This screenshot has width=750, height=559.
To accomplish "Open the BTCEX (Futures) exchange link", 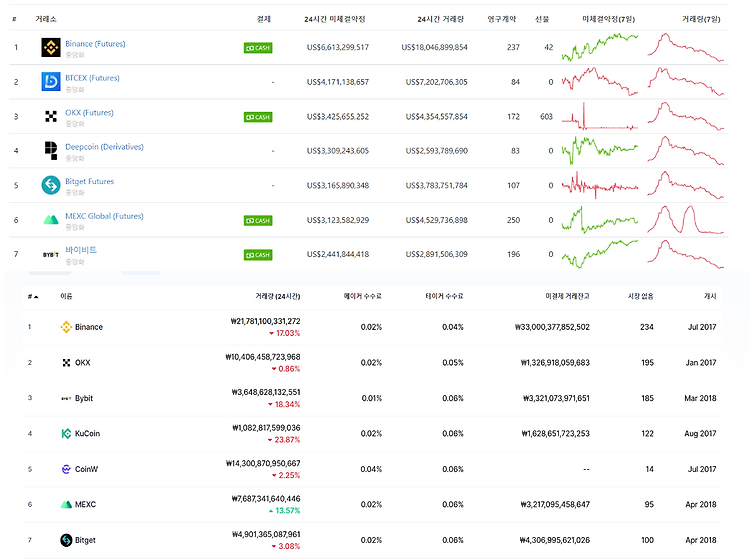I will 92,78.
